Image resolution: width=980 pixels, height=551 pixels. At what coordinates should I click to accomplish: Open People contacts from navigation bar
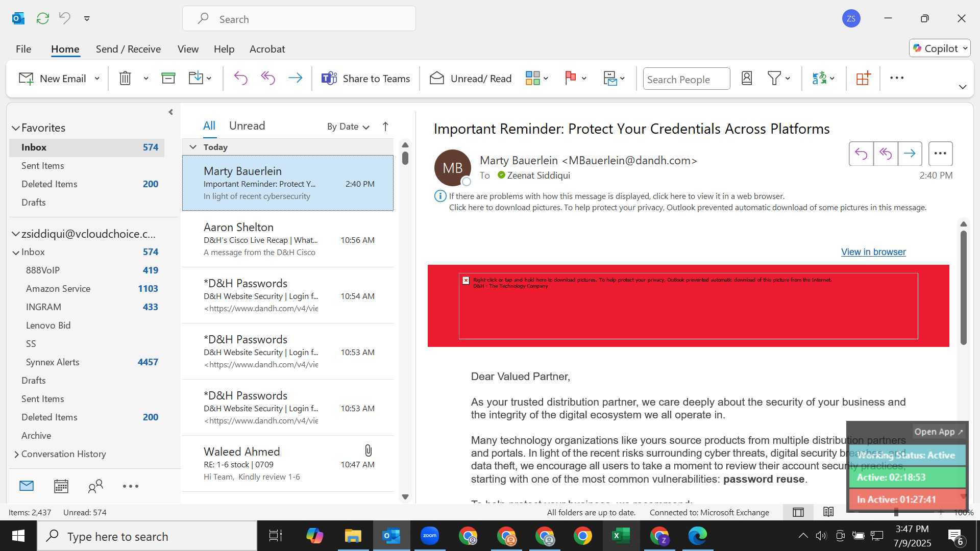(95, 486)
